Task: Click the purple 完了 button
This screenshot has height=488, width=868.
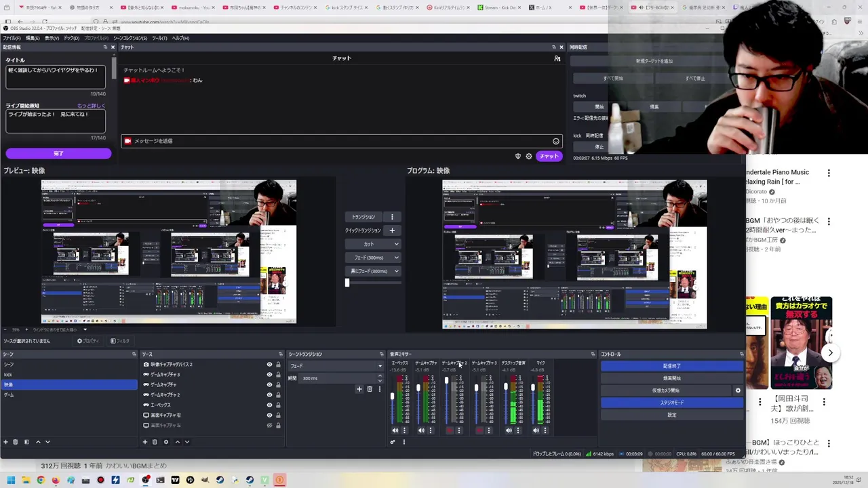Action: tap(58, 154)
